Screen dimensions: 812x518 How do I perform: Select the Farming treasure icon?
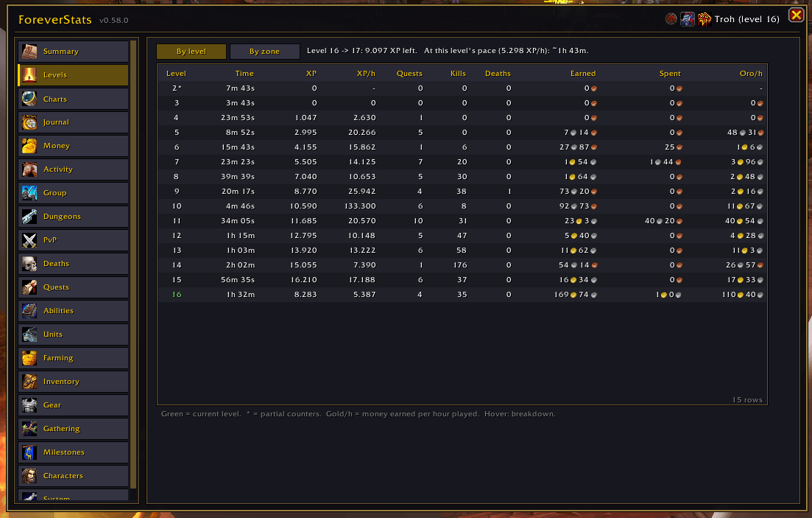[x=29, y=358]
